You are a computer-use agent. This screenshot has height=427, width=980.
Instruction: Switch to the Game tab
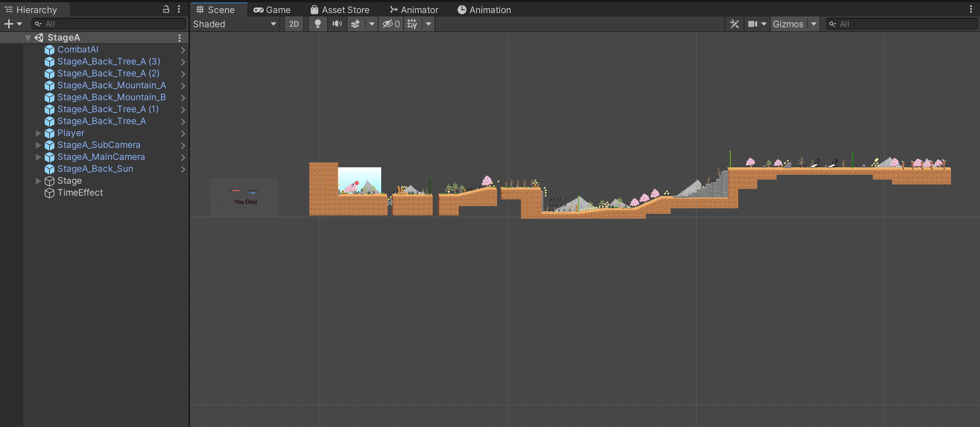click(272, 10)
